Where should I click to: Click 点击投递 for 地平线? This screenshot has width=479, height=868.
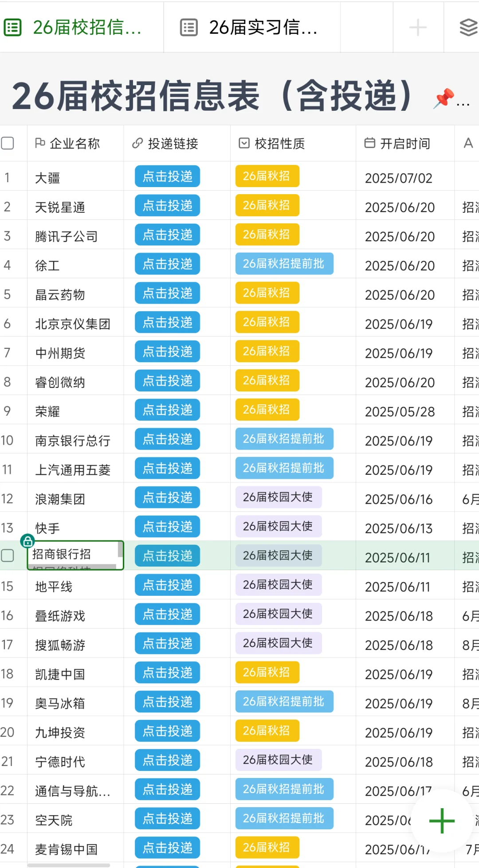coord(168,585)
